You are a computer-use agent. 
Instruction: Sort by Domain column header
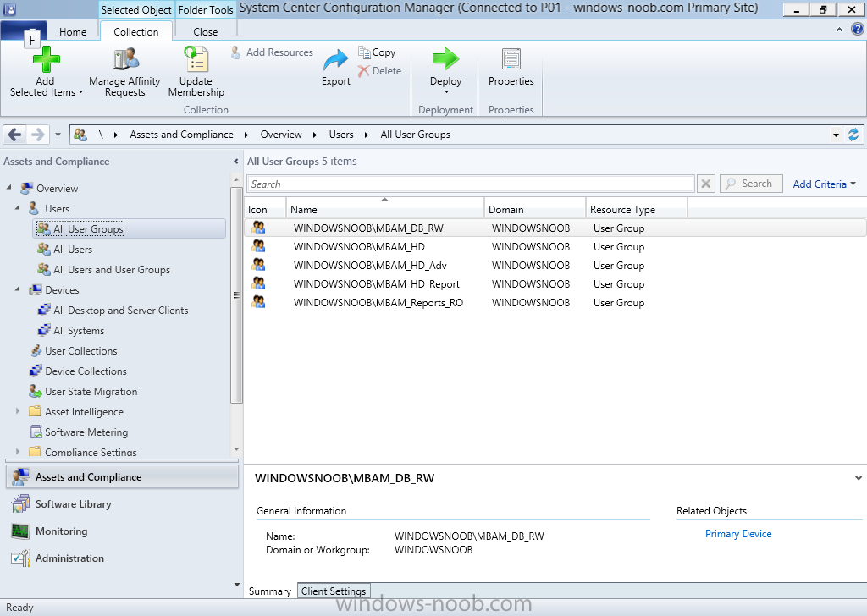click(535, 209)
